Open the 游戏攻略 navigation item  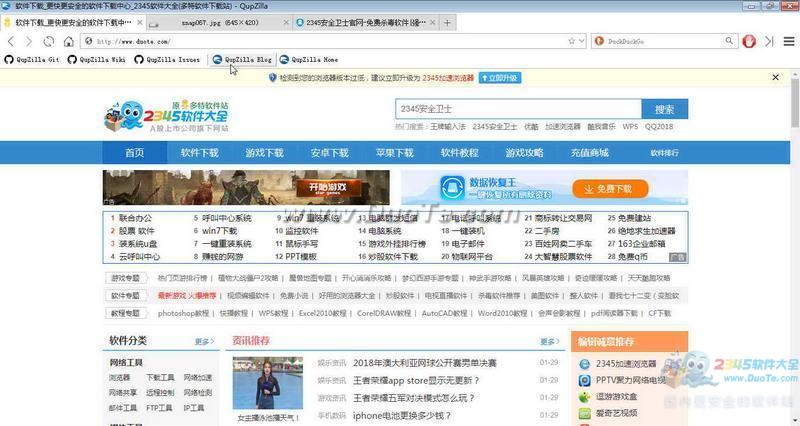tap(524, 153)
